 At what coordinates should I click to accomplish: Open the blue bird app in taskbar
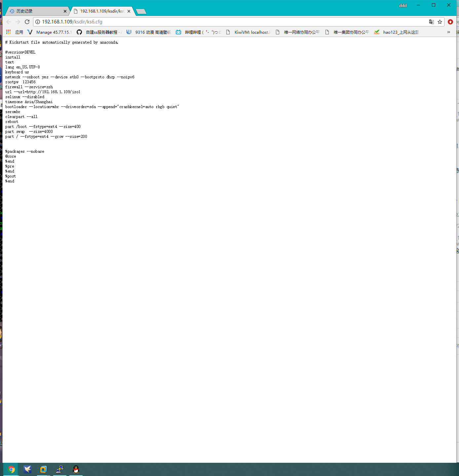point(27,469)
